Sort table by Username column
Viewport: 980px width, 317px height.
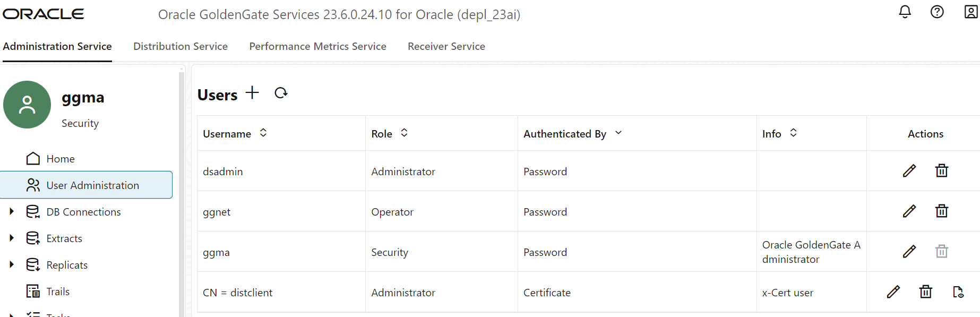[x=263, y=133]
